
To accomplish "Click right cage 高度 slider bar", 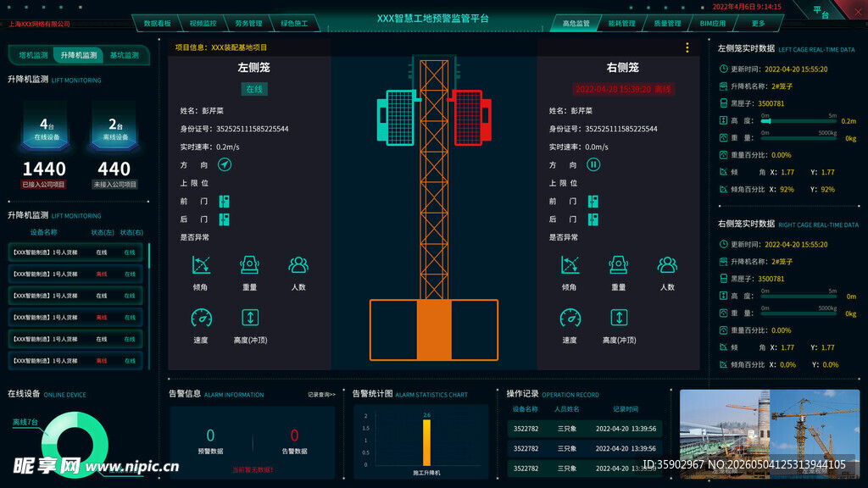I will 798,296.
